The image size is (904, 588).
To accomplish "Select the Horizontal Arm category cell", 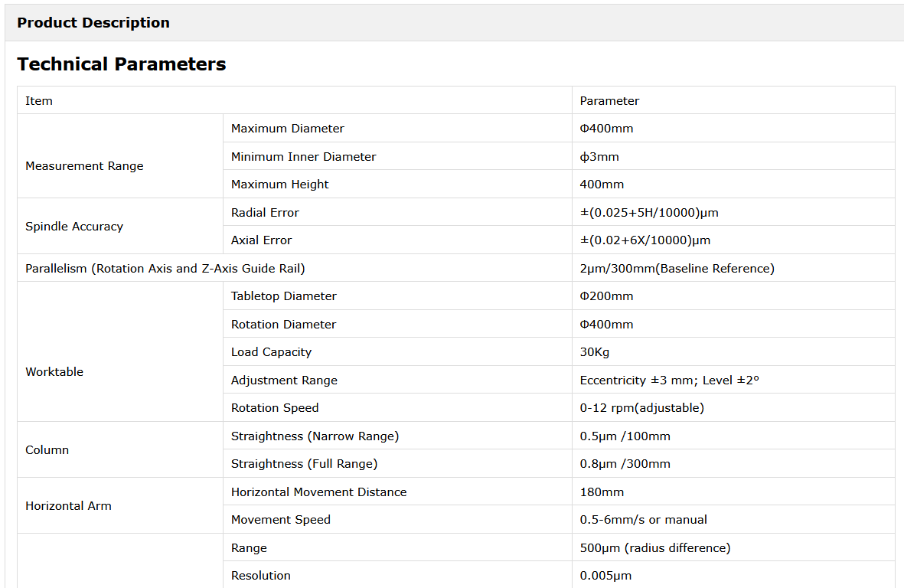I will pyautogui.click(x=68, y=506).
